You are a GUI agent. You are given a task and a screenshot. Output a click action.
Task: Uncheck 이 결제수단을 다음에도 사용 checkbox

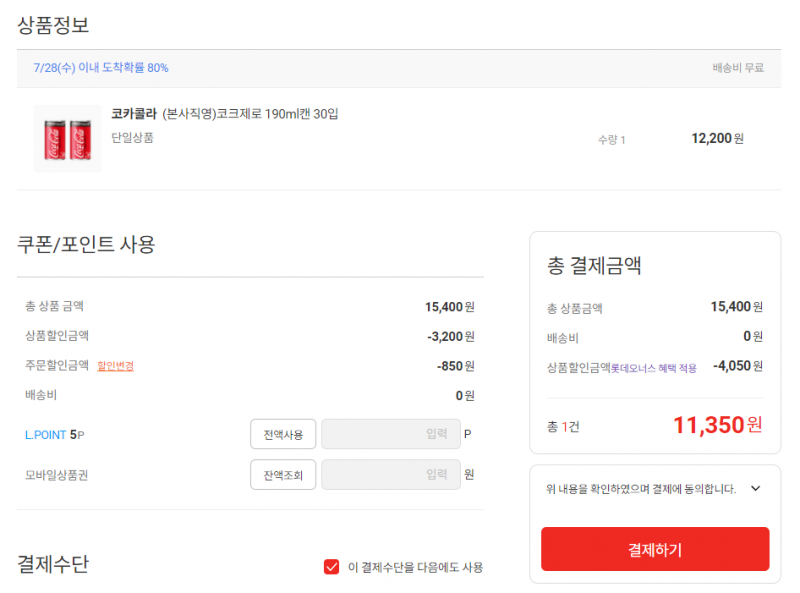point(332,566)
